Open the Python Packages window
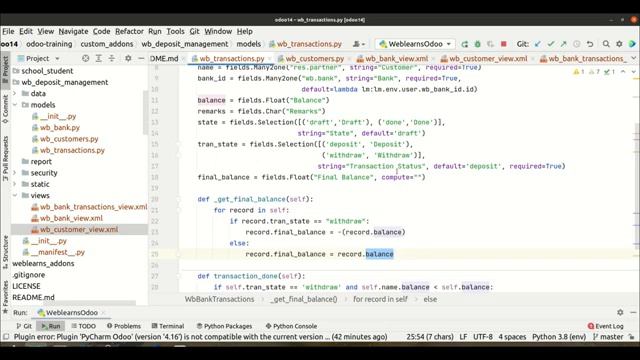Viewport: 640px width, 360px height. pyautogui.click(x=224, y=326)
